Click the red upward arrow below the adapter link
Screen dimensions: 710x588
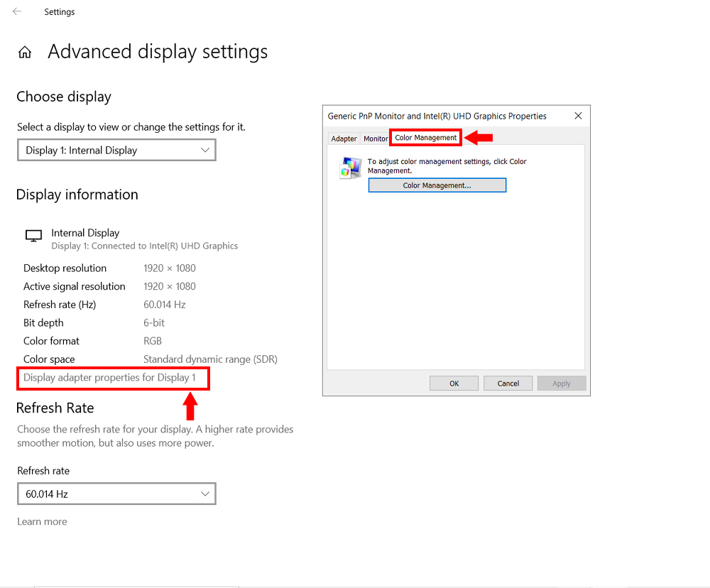(x=190, y=405)
